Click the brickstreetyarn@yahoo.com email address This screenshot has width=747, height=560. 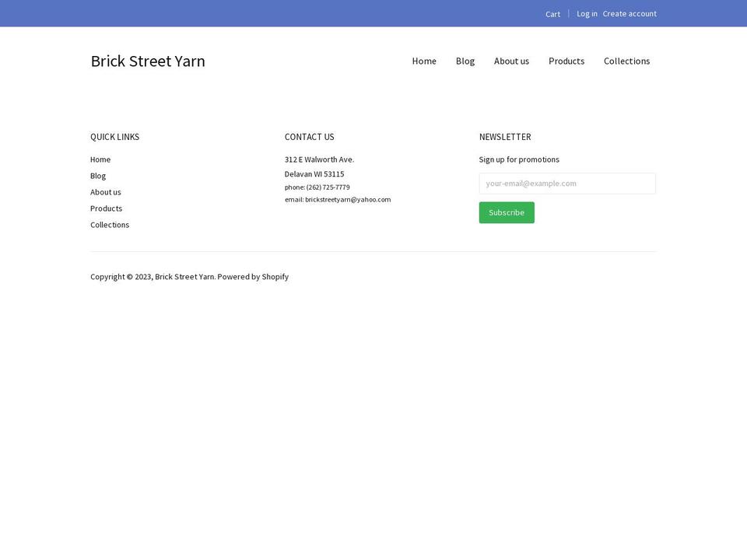pos(347,199)
